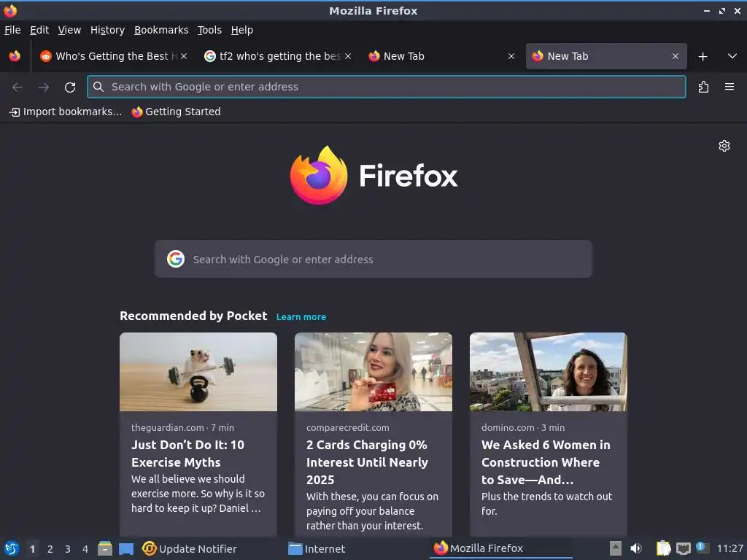Open the taskbar start menu icon
Image resolution: width=747 pixels, height=560 pixels.
(x=11, y=548)
